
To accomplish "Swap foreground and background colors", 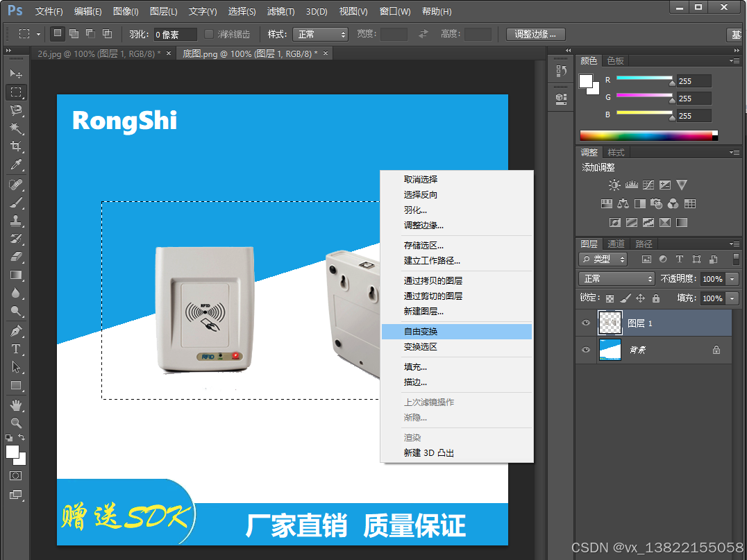I will (22, 437).
